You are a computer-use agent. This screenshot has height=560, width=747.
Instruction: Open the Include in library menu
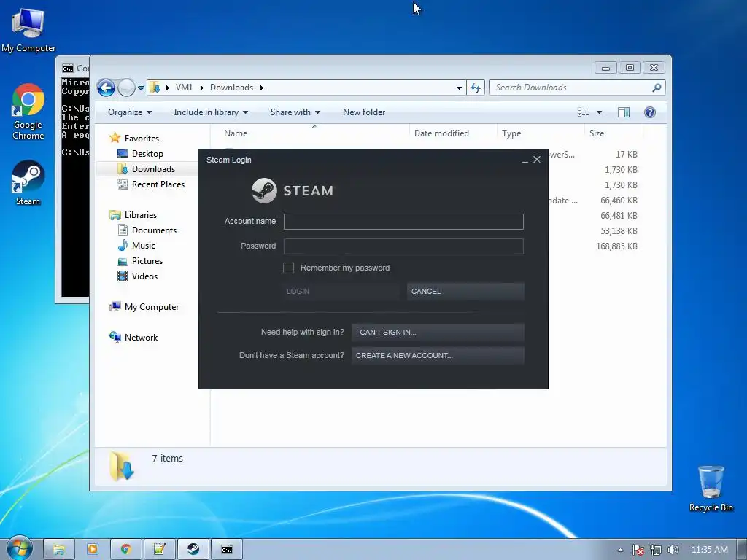coord(211,112)
